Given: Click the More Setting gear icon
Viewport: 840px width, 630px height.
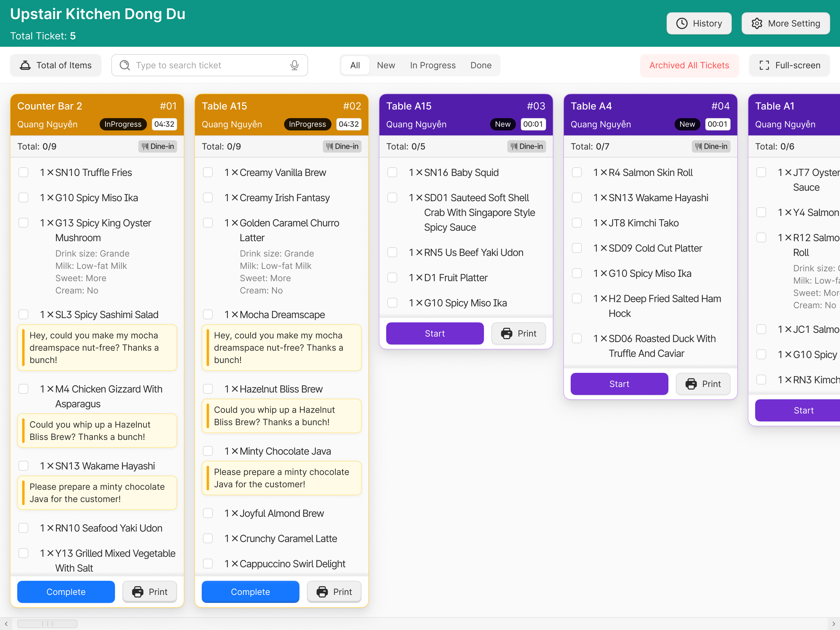Looking at the screenshot, I should pos(756,24).
